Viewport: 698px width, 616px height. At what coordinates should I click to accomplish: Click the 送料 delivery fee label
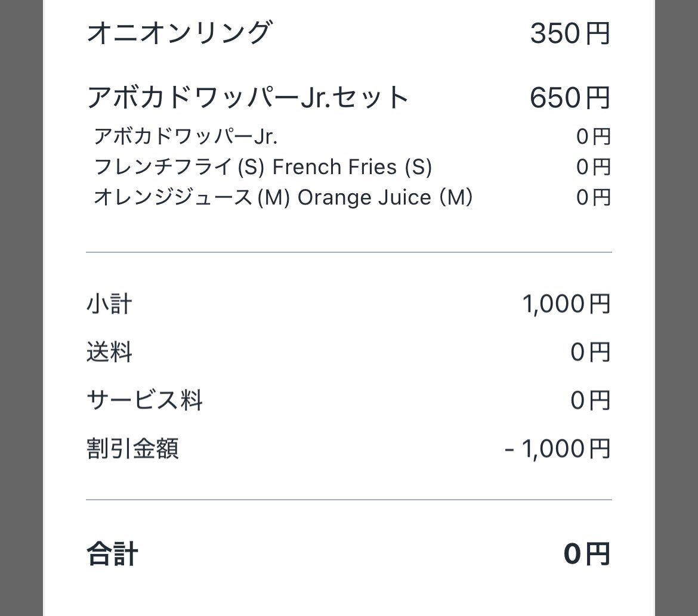pyautogui.click(x=109, y=352)
